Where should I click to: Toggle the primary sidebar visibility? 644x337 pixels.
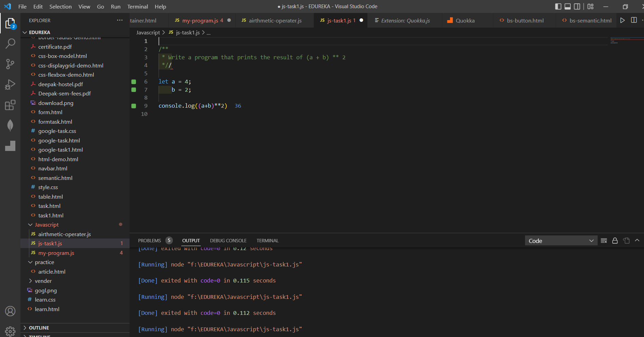(558, 6)
